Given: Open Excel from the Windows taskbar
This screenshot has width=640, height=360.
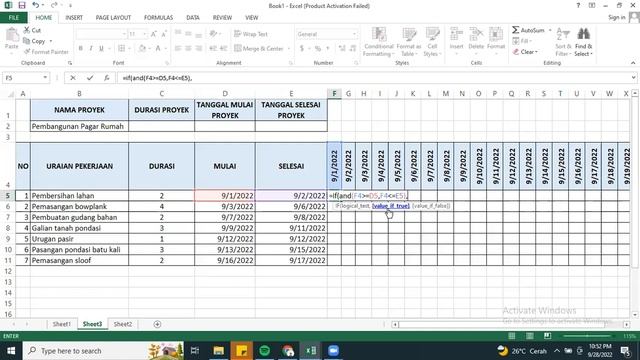Looking at the screenshot, I should tap(311, 351).
